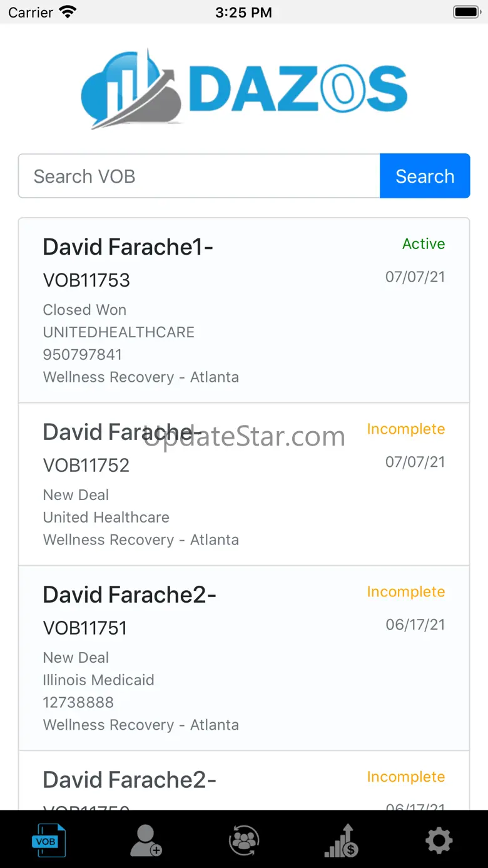Tap the add patient person icon
Image resolution: width=488 pixels, height=868 pixels.
[146, 840]
